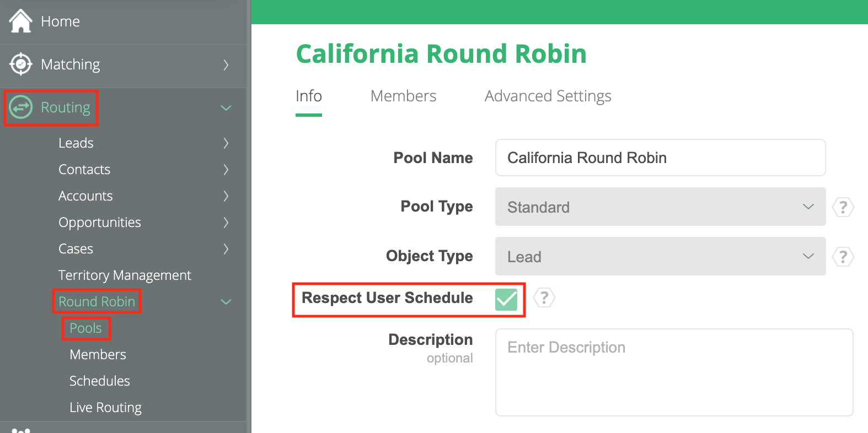Click the Respect User Schedule help icon
Viewport: 868px width, 433px height.
tap(544, 298)
